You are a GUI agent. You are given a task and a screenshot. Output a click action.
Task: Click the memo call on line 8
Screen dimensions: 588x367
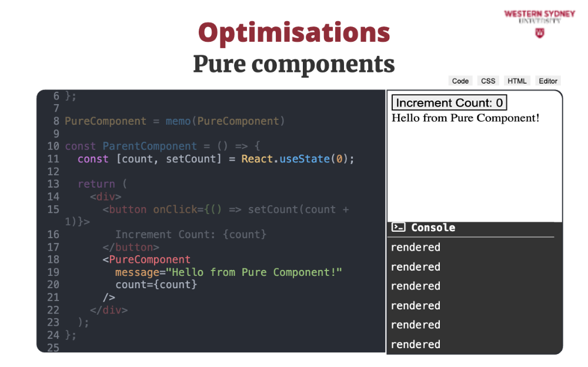[x=178, y=121]
